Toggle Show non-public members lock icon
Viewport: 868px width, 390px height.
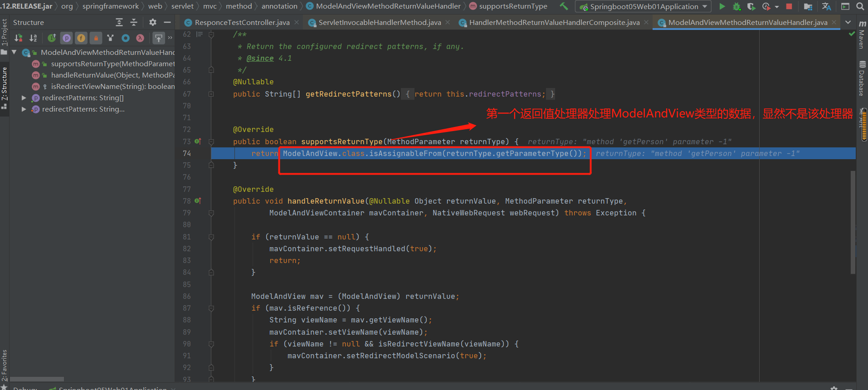coord(96,38)
